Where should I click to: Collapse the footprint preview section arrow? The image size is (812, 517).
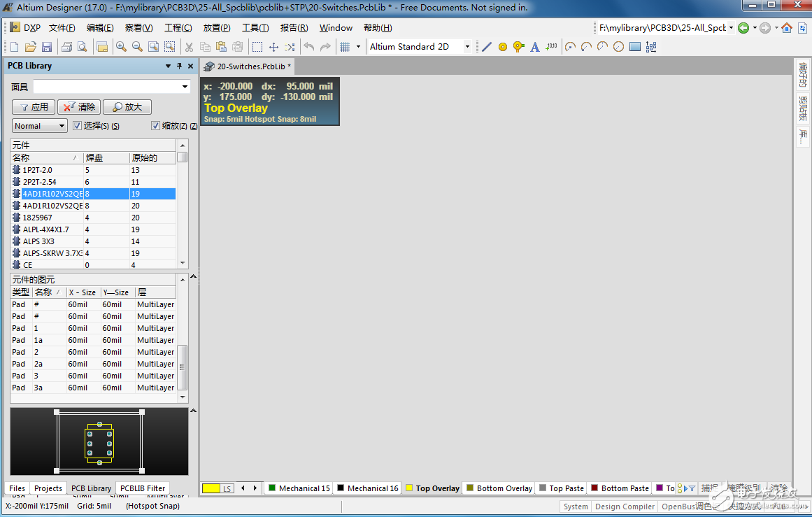[193, 411]
